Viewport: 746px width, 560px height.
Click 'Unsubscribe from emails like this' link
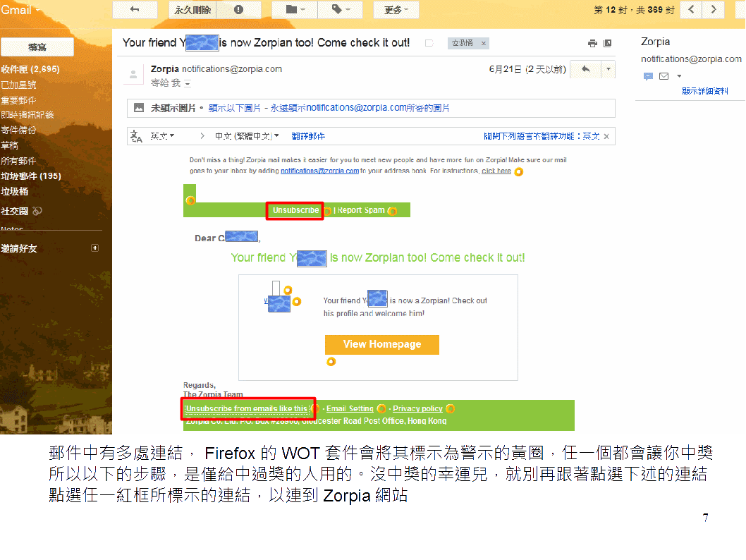[x=247, y=408]
